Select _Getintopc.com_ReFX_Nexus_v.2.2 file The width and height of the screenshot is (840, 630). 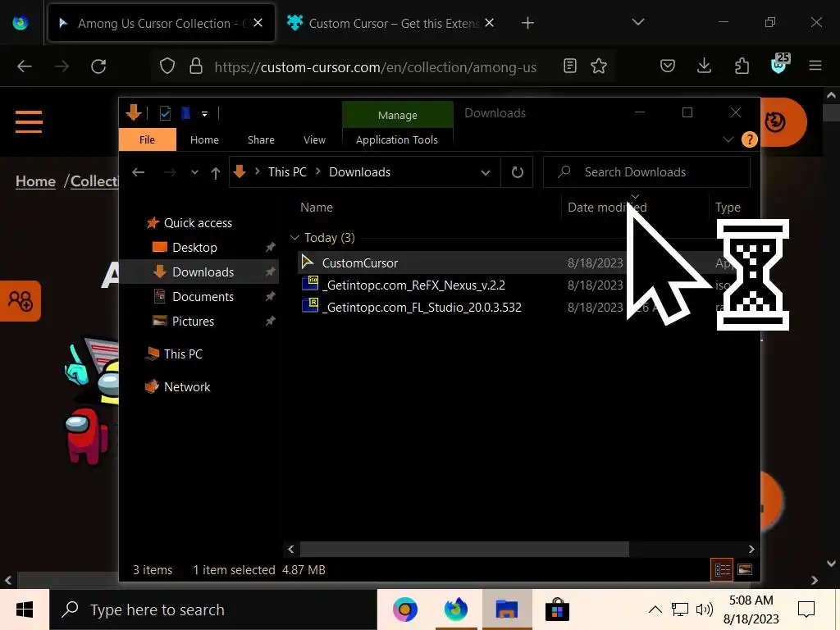point(413,285)
